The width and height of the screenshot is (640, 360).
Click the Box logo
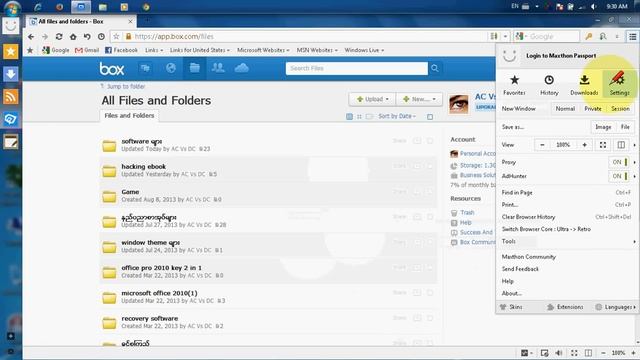tap(111, 69)
